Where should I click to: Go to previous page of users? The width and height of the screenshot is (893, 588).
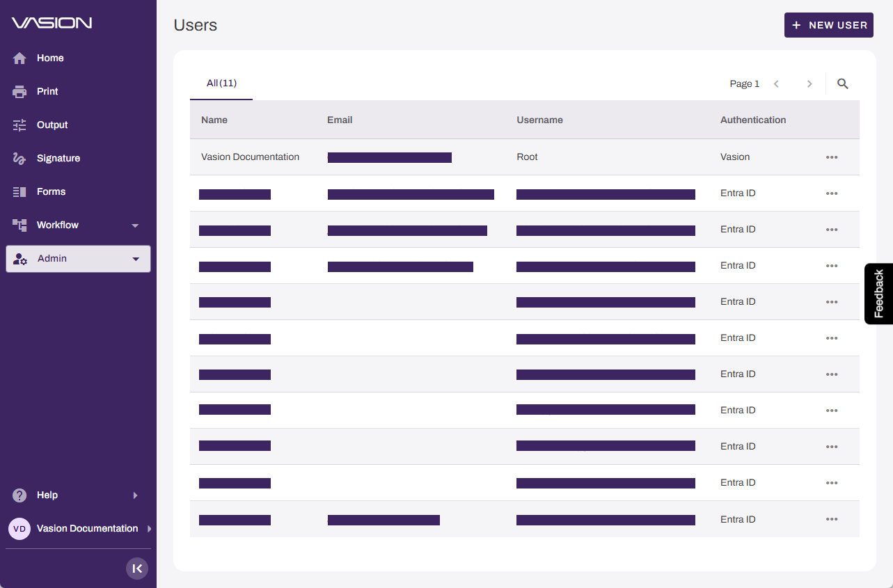pyautogui.click(x=776, y=84)
